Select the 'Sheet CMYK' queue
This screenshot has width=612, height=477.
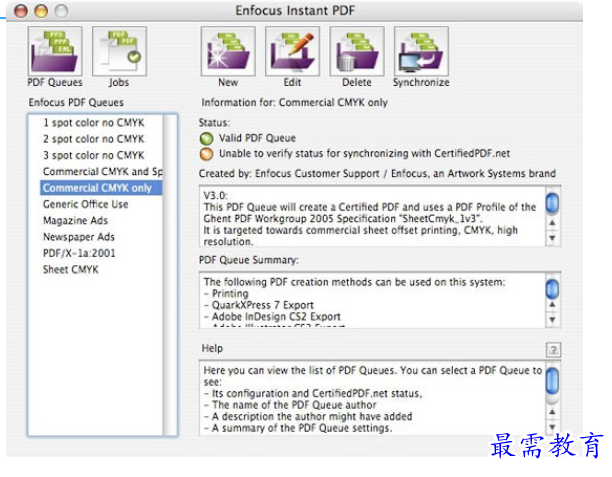pyautogui.click(x=101, y=270)
